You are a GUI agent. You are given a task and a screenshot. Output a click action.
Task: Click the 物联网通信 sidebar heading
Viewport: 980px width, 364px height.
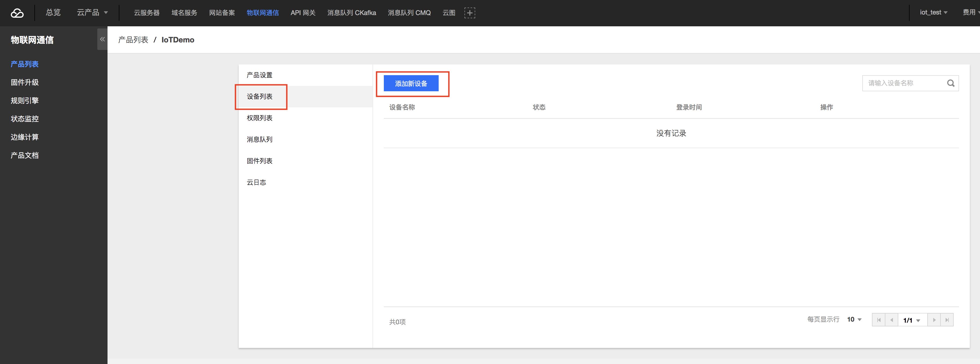[x=32, y=40]
